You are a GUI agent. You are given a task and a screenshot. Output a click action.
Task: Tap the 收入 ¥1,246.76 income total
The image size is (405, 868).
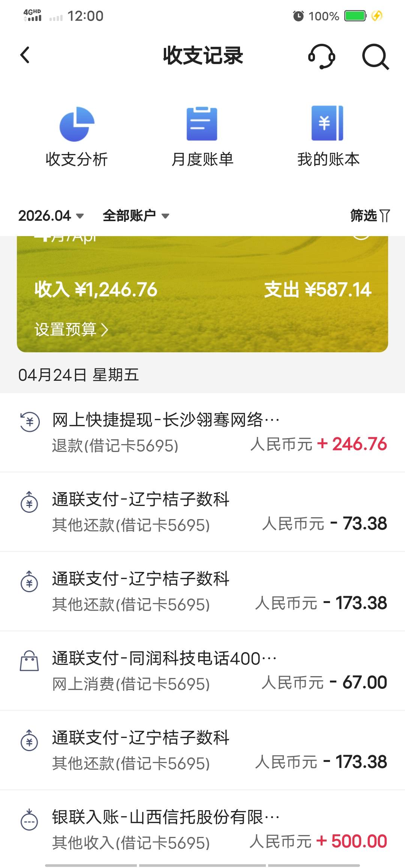96,290
